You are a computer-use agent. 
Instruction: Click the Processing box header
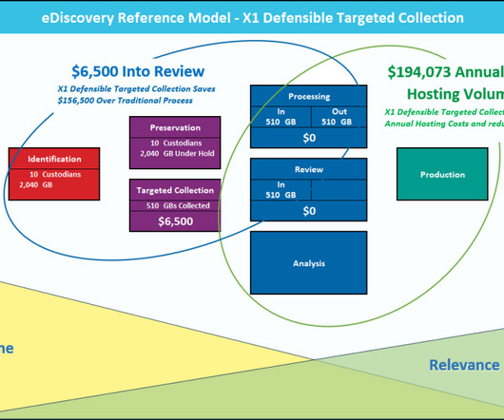(x=308, y=96)
